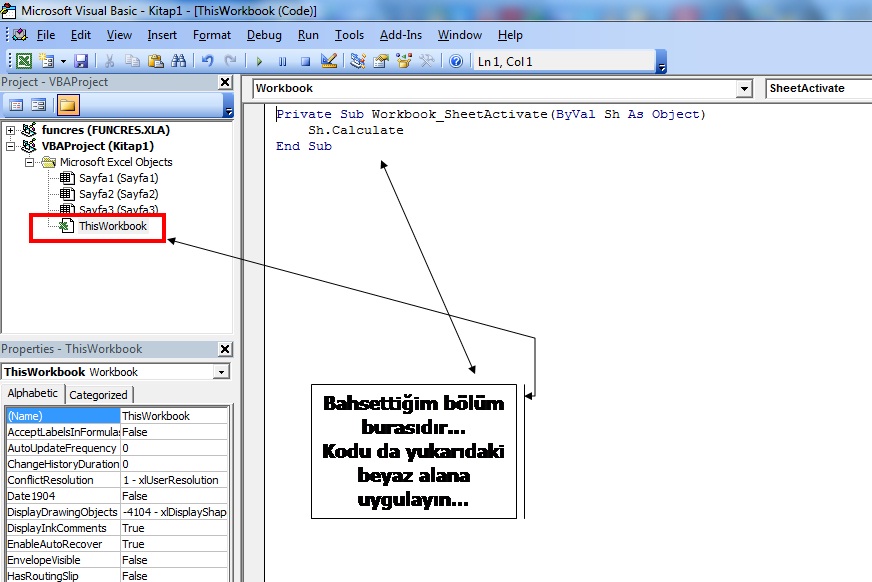Click the Sh.Calculate code line
The width and height of the screenshot is (872, 582).
[356, 131]
